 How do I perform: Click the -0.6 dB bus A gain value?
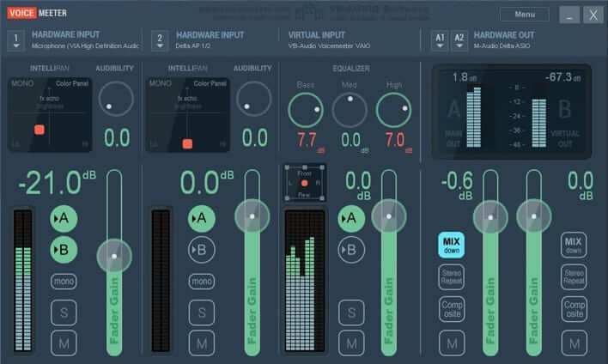pyautogui.click(x=458, y=185)
